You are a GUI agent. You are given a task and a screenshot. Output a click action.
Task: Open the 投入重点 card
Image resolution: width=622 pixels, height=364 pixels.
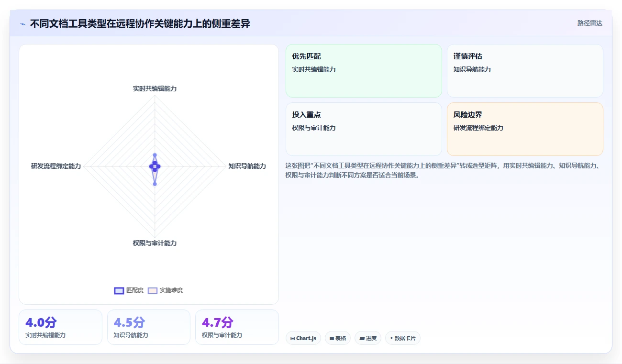(364, 129)
